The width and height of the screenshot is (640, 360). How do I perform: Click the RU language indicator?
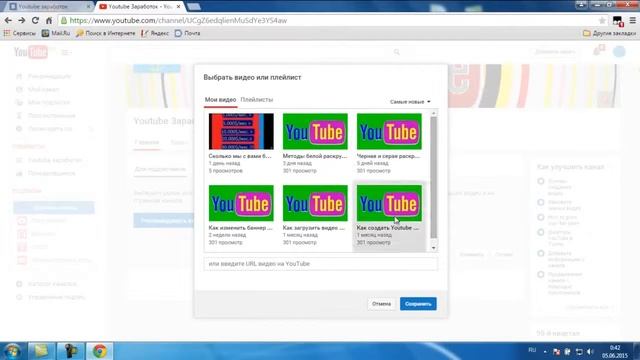point(532,350)
